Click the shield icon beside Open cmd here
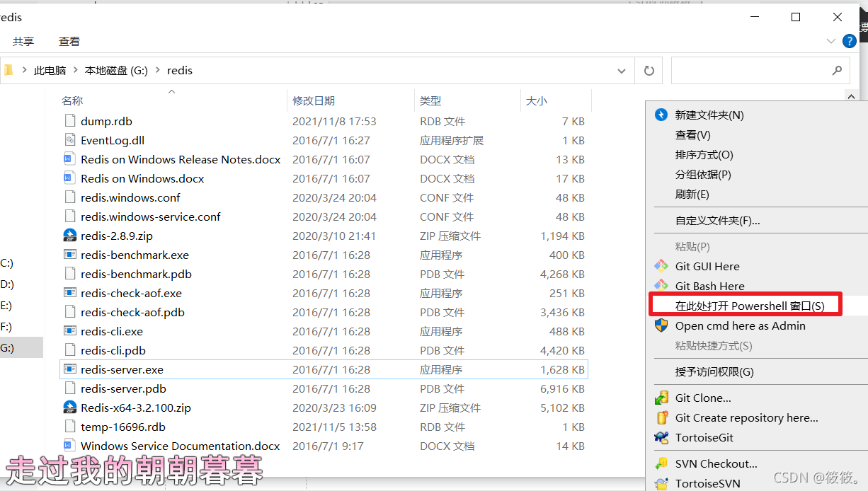The height and width of the screenshot is (491, 868). [661, 325]
